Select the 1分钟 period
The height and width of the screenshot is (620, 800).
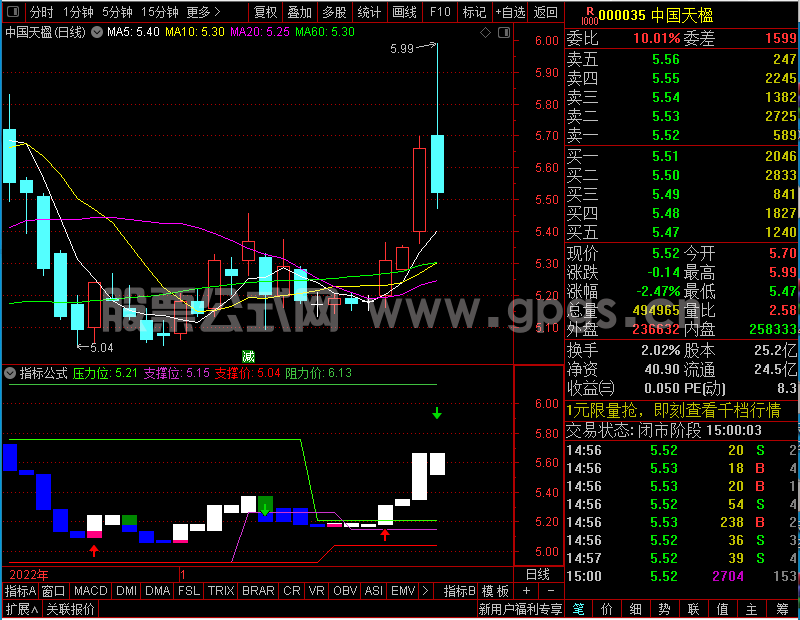click(x=78, y=12)
